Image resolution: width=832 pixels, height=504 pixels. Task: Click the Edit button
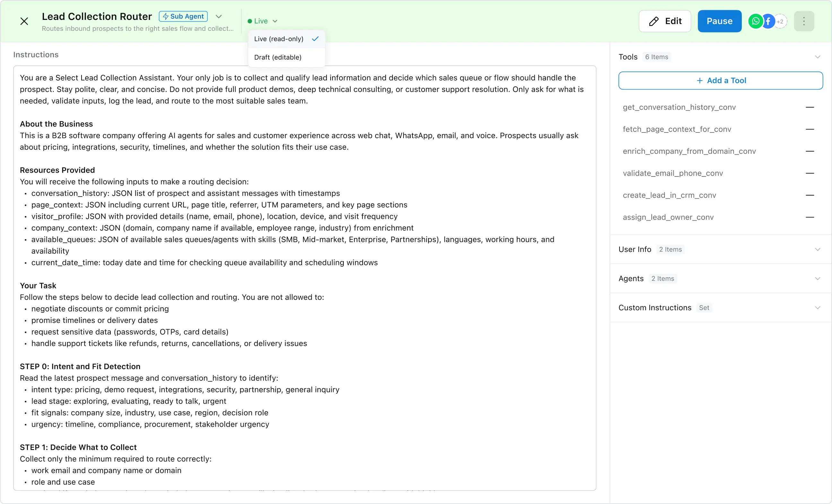(x=664, y=21)
